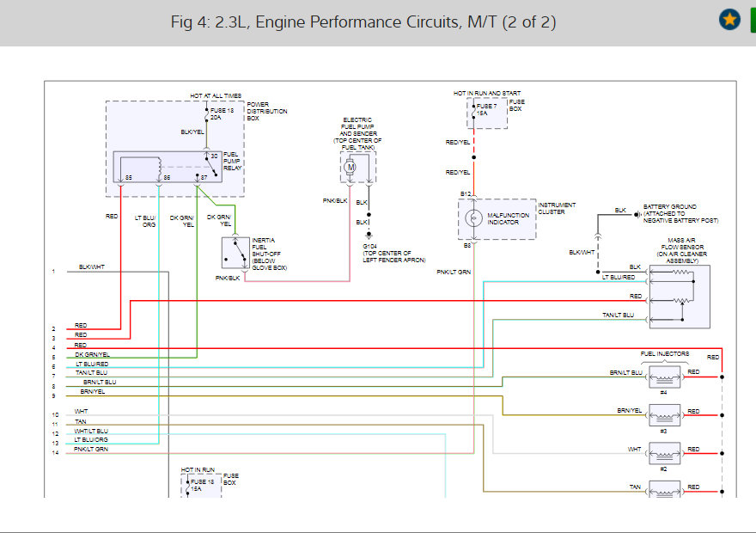Click the 'FUEL INJECTORS' heading
This screenshot has height=533, width=756.
(x=664, y=353)
